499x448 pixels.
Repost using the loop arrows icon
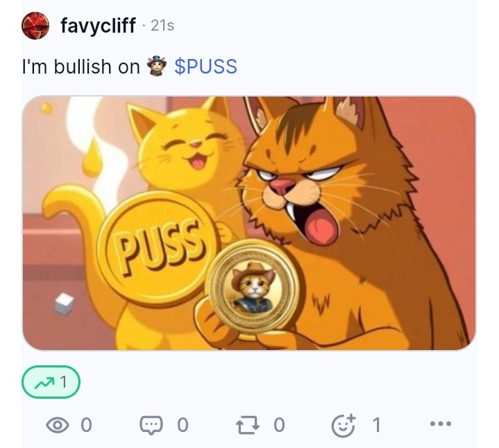248,425
